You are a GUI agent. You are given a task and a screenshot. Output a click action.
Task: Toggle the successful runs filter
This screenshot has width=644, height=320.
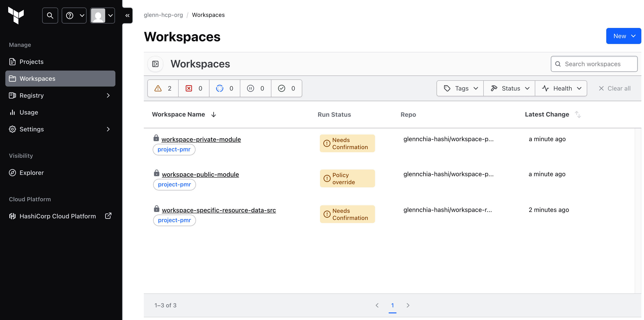(x=286, y=88)
